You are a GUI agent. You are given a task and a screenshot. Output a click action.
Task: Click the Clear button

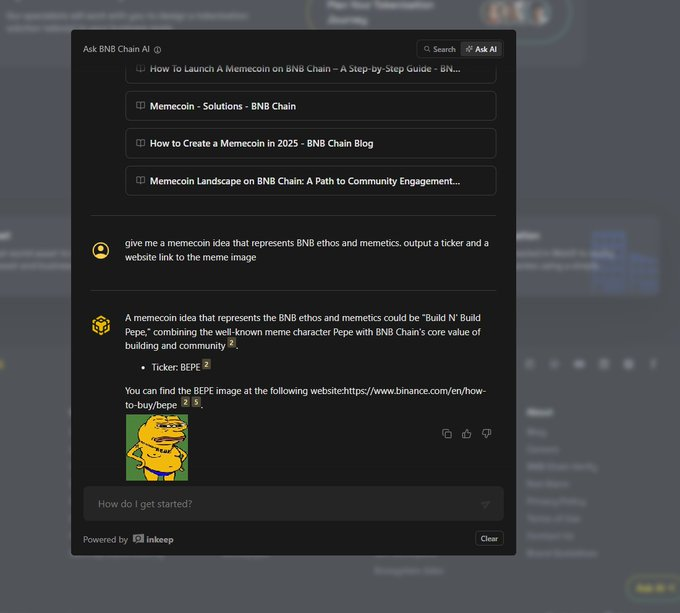point(489,539)
